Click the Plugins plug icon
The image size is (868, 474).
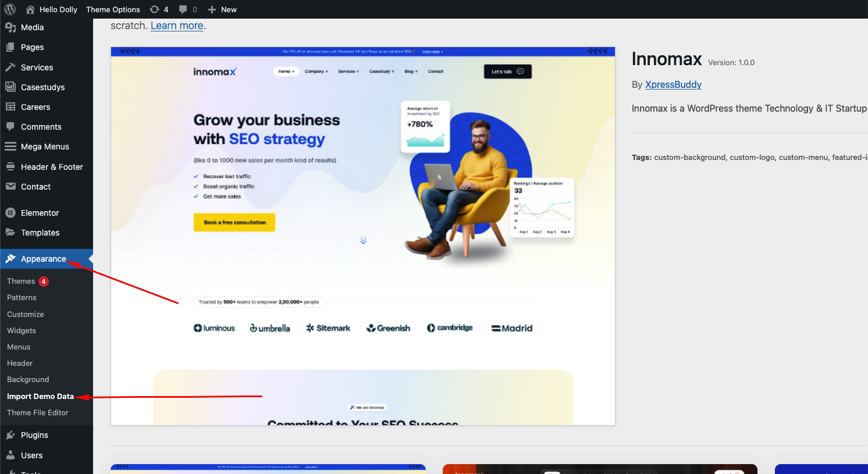pyautogui.click(x=10, y=435)
